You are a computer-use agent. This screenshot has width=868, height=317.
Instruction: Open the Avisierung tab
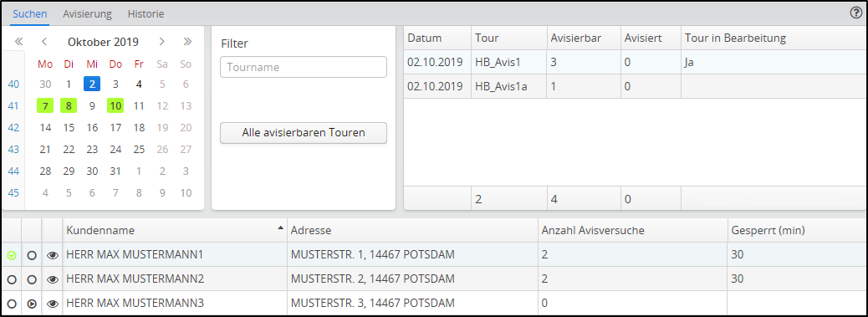pyautogui.click(x=88, y=14)
